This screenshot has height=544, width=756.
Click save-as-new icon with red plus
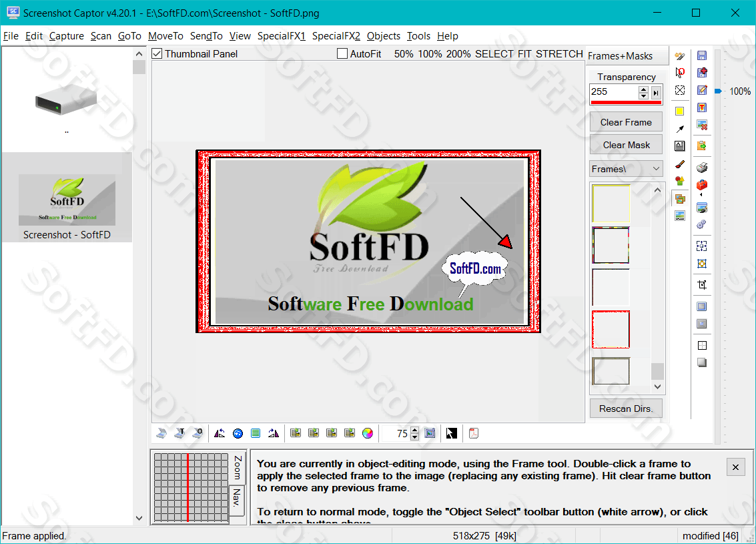tap(702, 72)
